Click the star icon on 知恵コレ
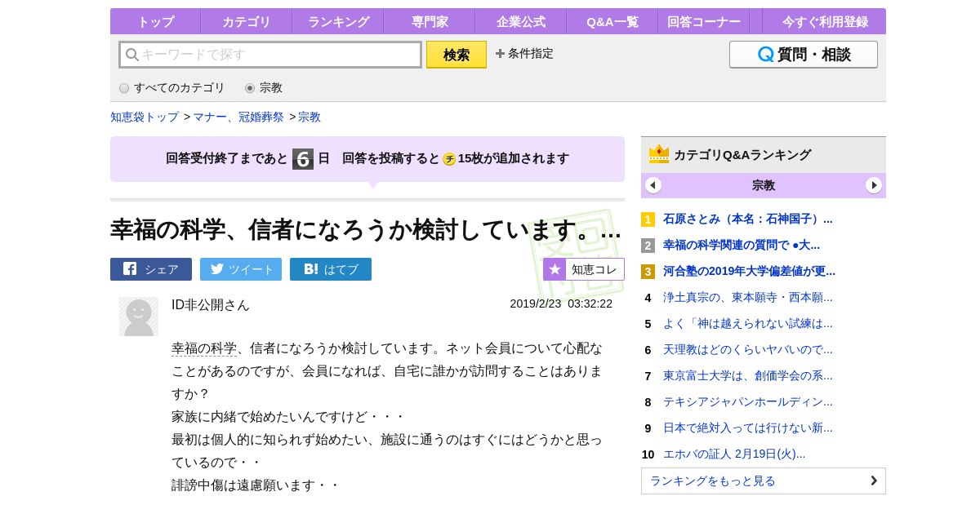The height and width of the screenshot is (514, 980). pos(555,269)
